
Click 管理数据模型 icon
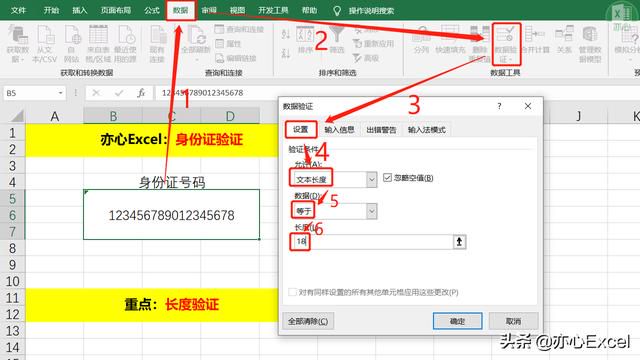coord(590,44)
